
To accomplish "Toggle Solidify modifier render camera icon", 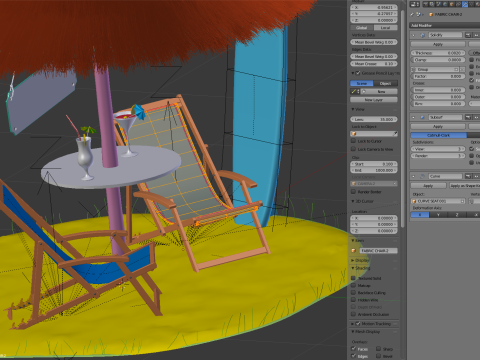I will click(468, 35).
